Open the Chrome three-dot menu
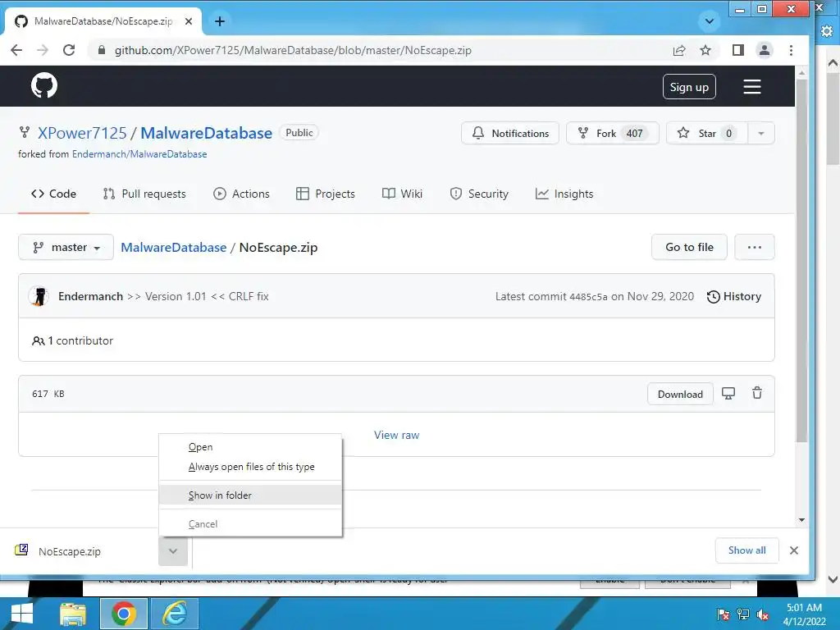This screenshot has width=840, height=630. click(x=792, y=50)
